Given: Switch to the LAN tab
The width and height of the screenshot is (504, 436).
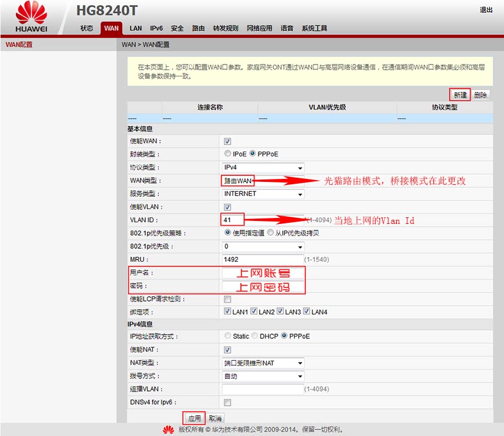Looking at the screenshot, I should click(136, 28).
